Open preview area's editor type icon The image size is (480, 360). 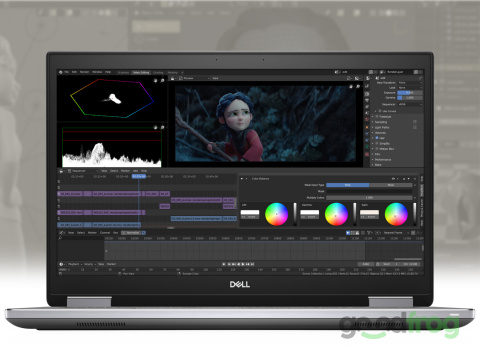pyautogui.click(x=173, y=78)
